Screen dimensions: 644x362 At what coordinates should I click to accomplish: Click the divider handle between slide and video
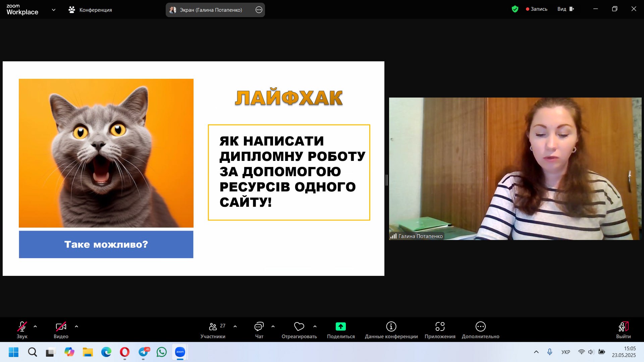click(386, 180)
